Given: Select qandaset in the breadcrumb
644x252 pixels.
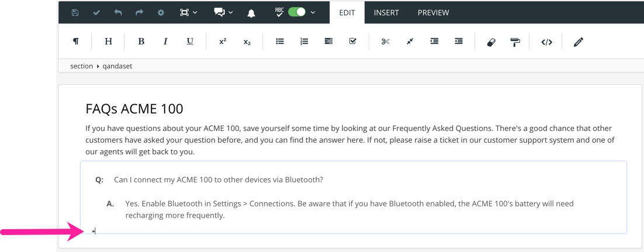Looking at the screenshot, I should [x=117, y=66].
